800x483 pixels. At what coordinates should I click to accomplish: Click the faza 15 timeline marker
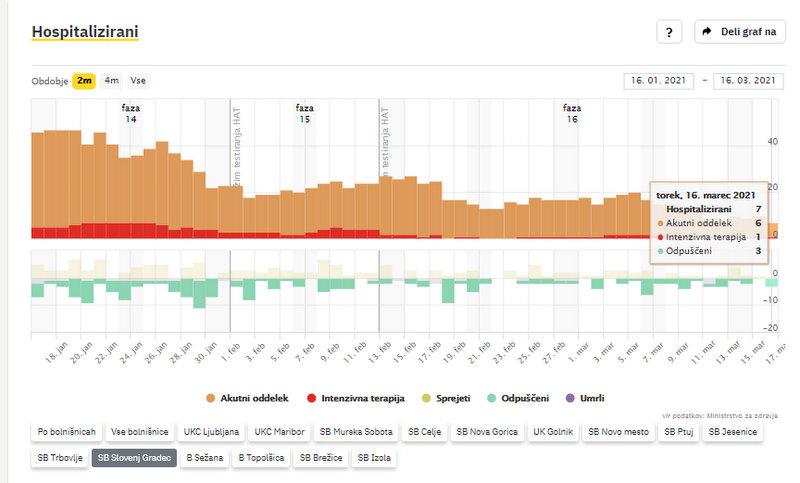[x=305, y=113]
